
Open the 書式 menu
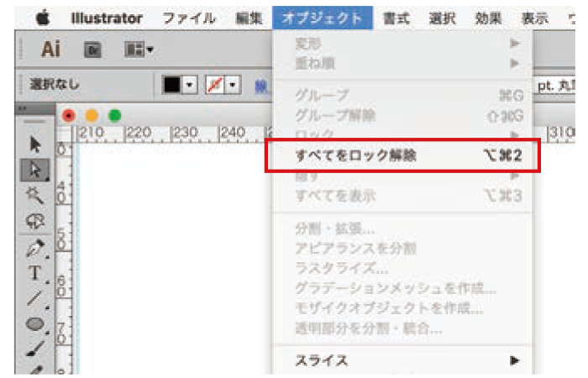pyautogui.click(x=396, y=18)
